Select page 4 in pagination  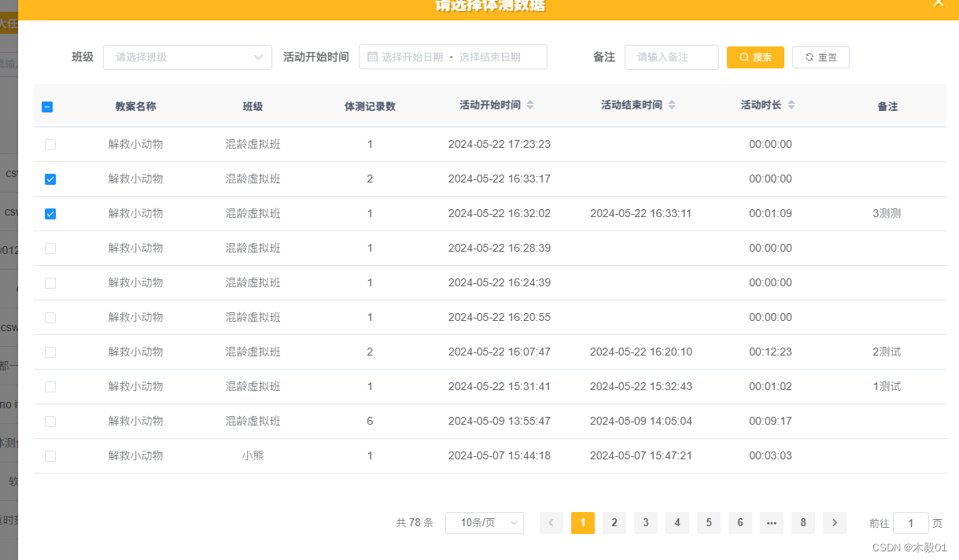[x=677, y=522]
